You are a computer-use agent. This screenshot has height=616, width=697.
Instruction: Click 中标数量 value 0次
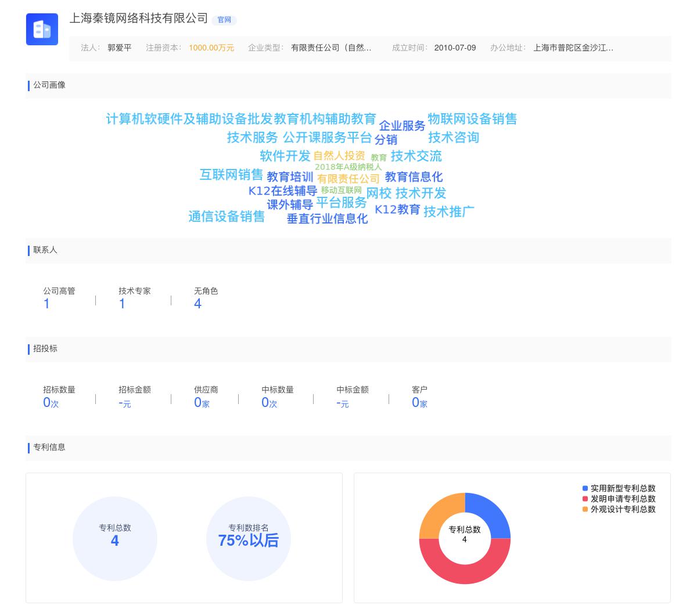(x=270, y=402)
